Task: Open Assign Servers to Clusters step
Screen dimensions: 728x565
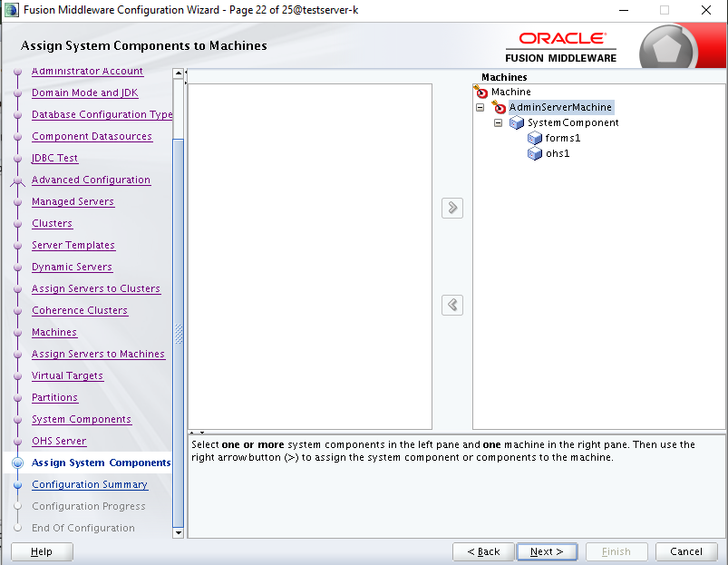Action: click(x=96, y=288)
